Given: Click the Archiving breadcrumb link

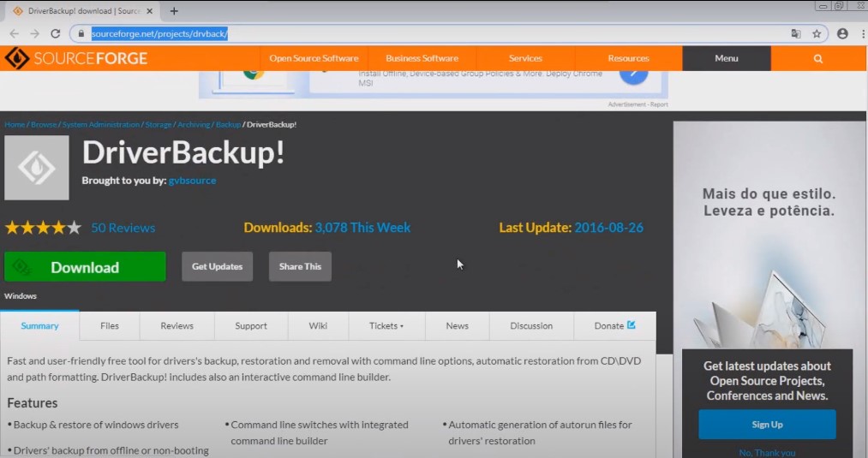Looking at the screenshot, I should click(194, 124).
